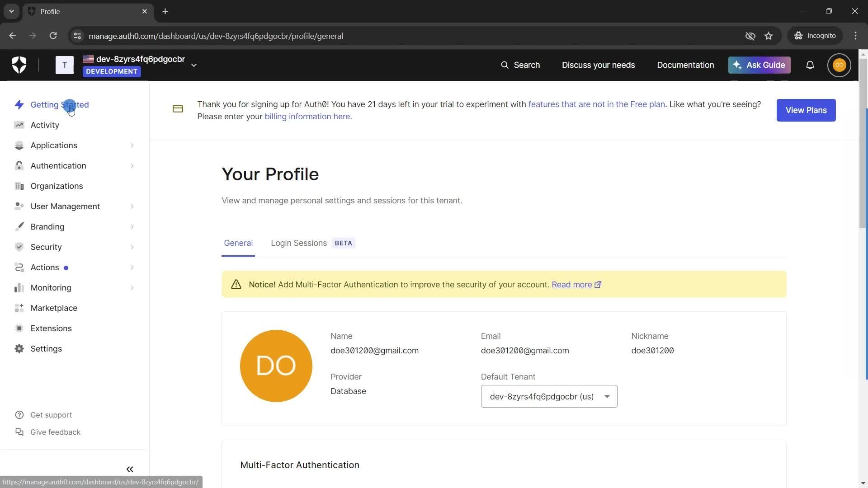This screenshot has height=488, width=868.
Task: Bookmark this page with star icon
Action: [x=769, y=36]
